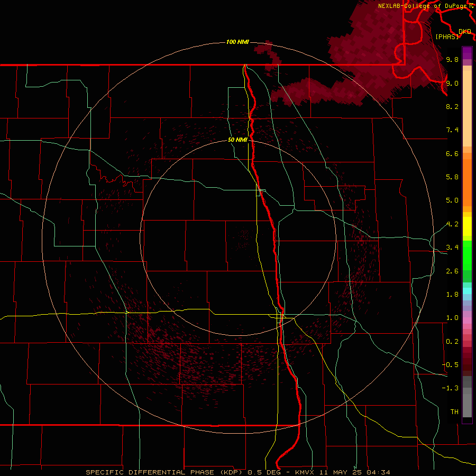Click the Specific Differential Phase caption at bottom
Viewport: 476px width, 476px height.
pyautogui.click(x=237, y=472)
